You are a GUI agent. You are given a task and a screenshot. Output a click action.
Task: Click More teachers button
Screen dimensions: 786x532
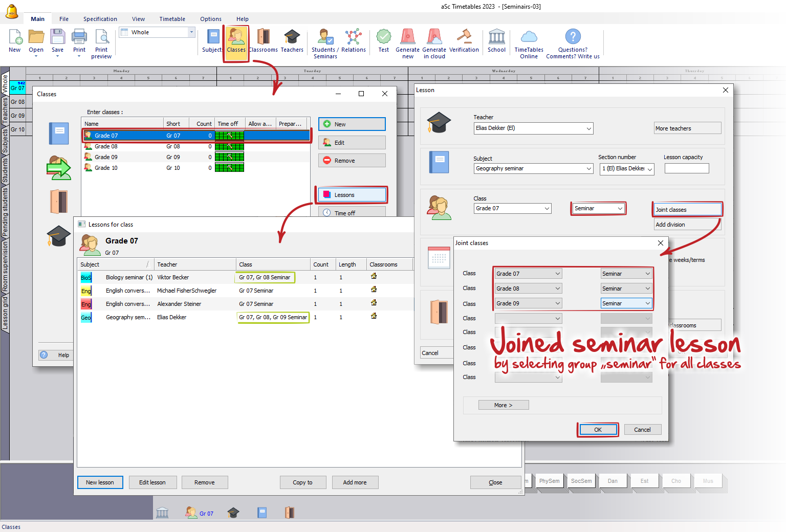pyautogui.click(x=687, y=128)
